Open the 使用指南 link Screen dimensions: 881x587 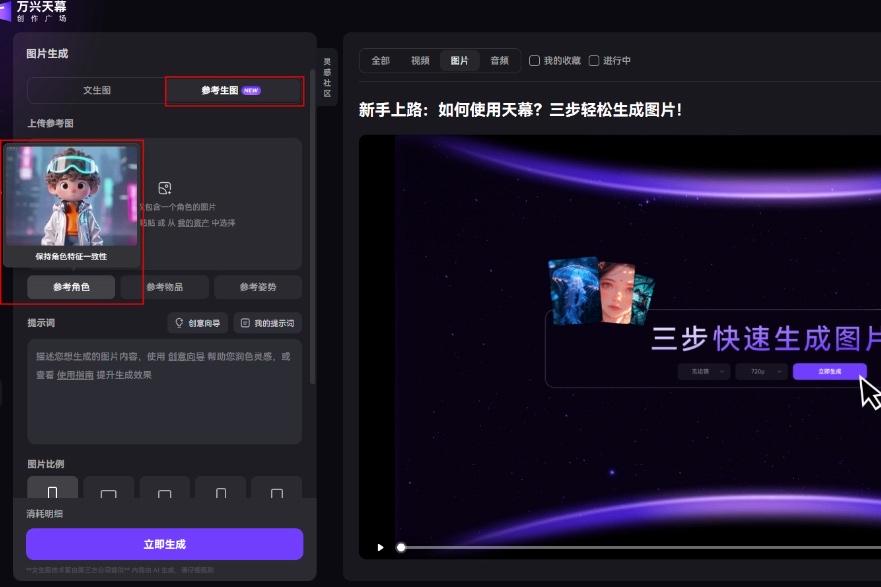point(75,375)
